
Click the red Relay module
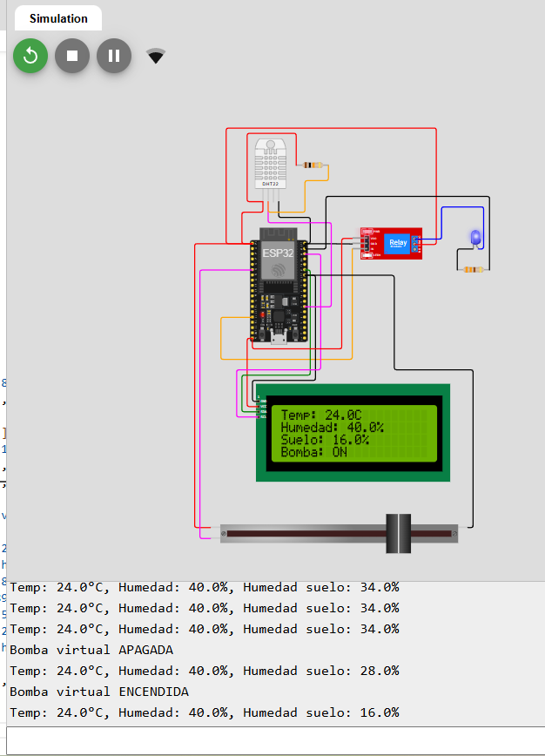[392, 243]
